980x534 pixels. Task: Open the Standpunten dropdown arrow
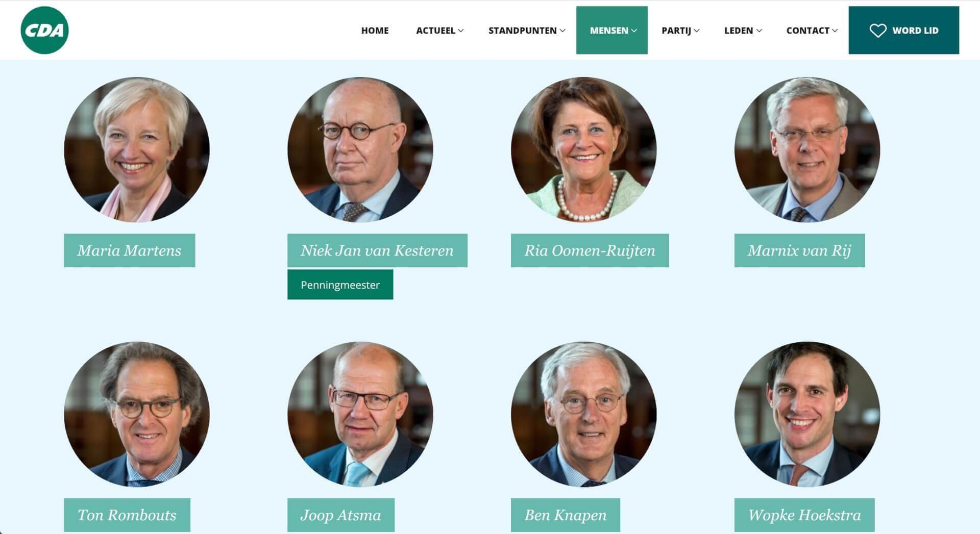click(562, 31)
